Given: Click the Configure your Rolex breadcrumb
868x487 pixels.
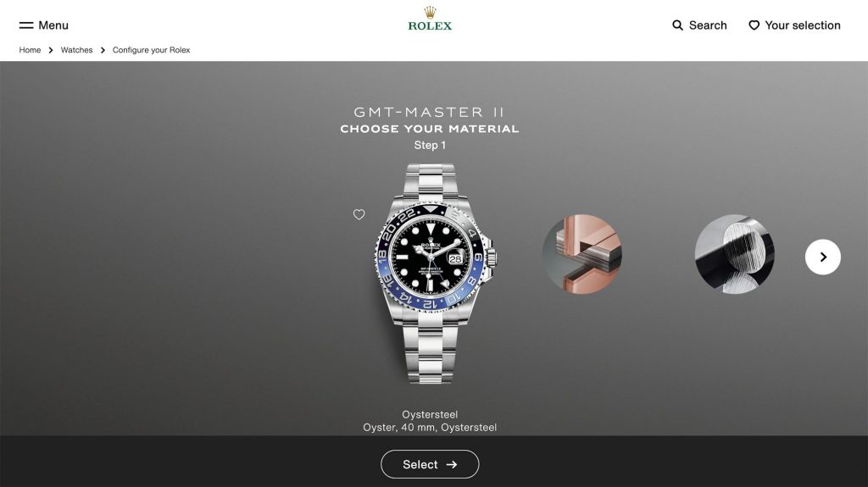Looking at the screenshot, I should pos(151,50).
